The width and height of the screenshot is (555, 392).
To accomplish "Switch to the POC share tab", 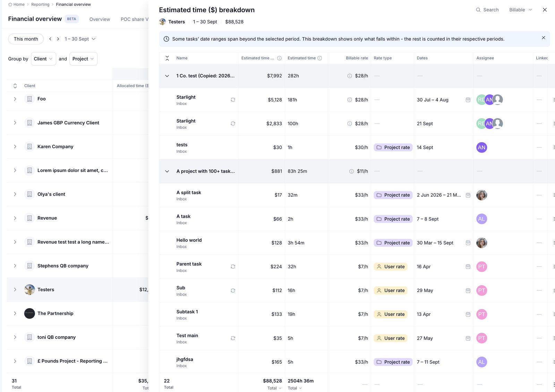I will [x=134, y=19].
